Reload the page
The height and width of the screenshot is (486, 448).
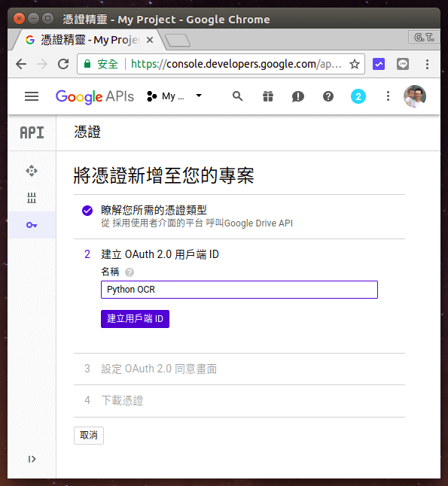tap(63, 64)
